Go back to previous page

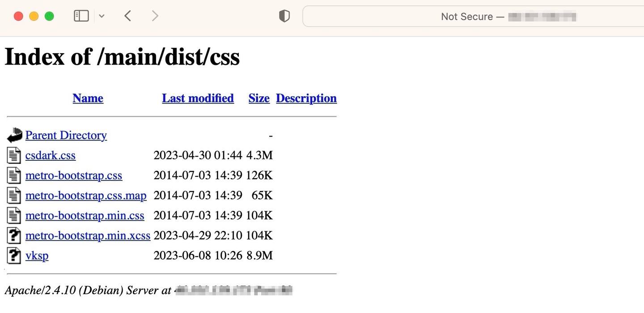[127, 16]
